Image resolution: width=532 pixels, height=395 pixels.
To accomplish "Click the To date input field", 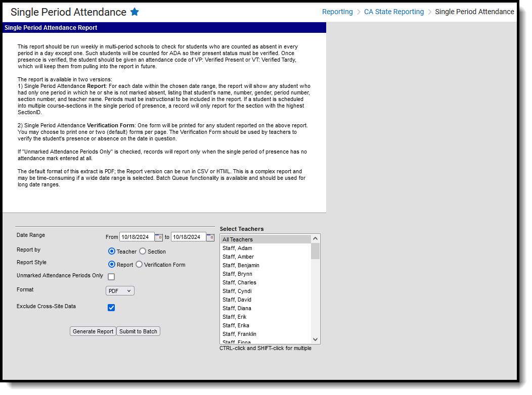I will click(x=188, y=237).
